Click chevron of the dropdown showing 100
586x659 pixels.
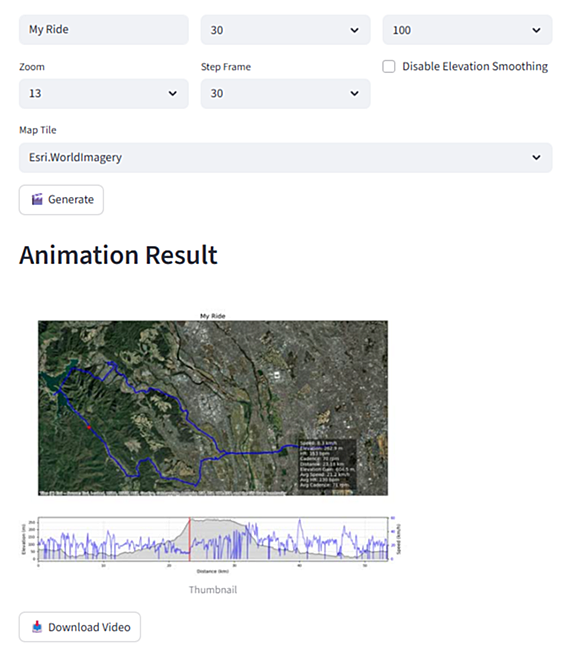point(536,30)
